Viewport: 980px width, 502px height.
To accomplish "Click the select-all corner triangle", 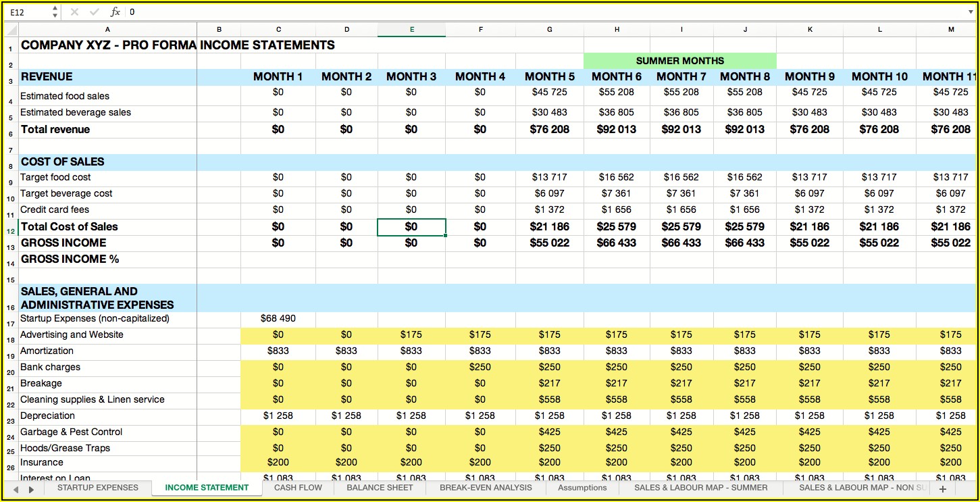I will point(11,30).
